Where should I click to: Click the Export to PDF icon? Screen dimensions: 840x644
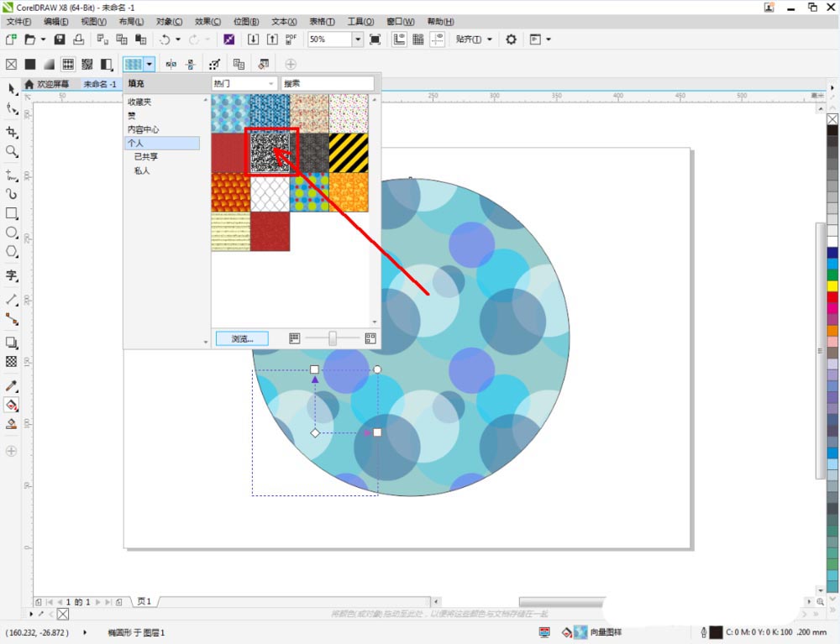click(x=291, y=39)
